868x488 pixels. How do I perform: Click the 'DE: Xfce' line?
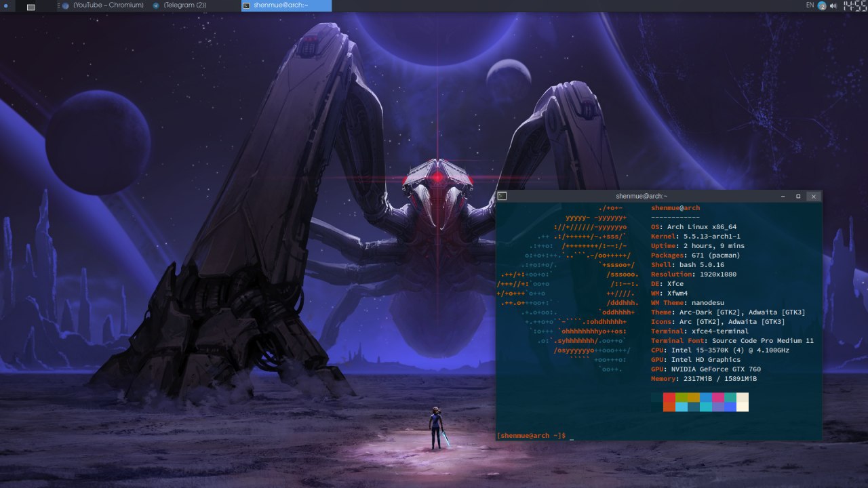[667, 284]
